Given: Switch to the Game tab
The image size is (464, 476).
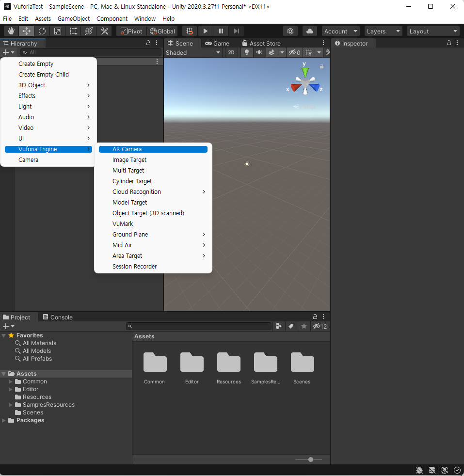Looking at the screenshot, I should click(x=217, y=44).
